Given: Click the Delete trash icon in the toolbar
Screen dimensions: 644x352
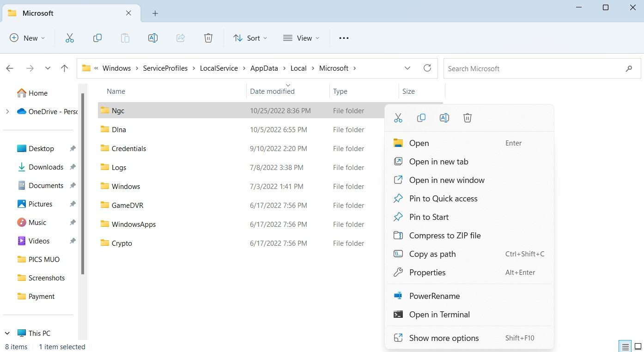Looking at the screenshot, I should (x=208, y=38).
